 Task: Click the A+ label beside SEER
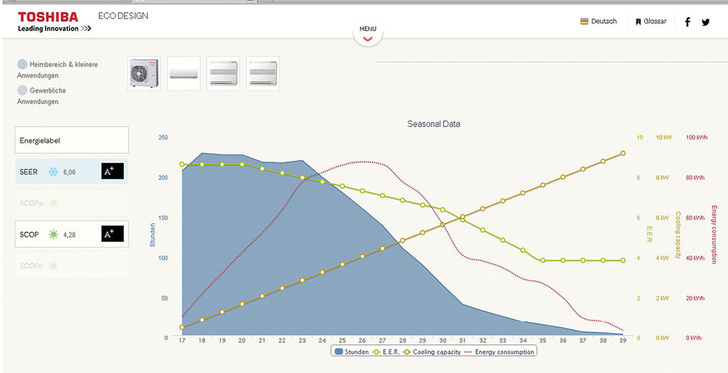[x=112, y=171]
